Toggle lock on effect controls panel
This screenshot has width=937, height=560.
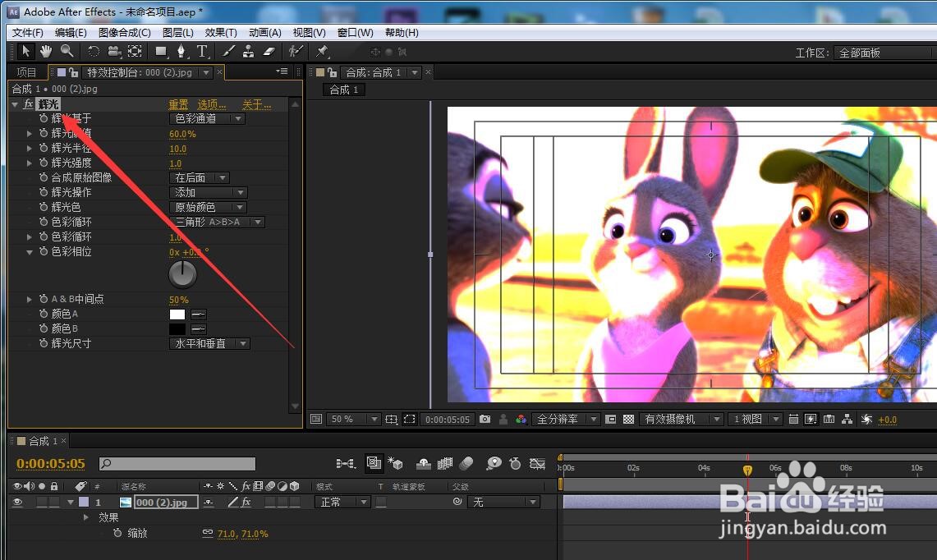point(74,72)
